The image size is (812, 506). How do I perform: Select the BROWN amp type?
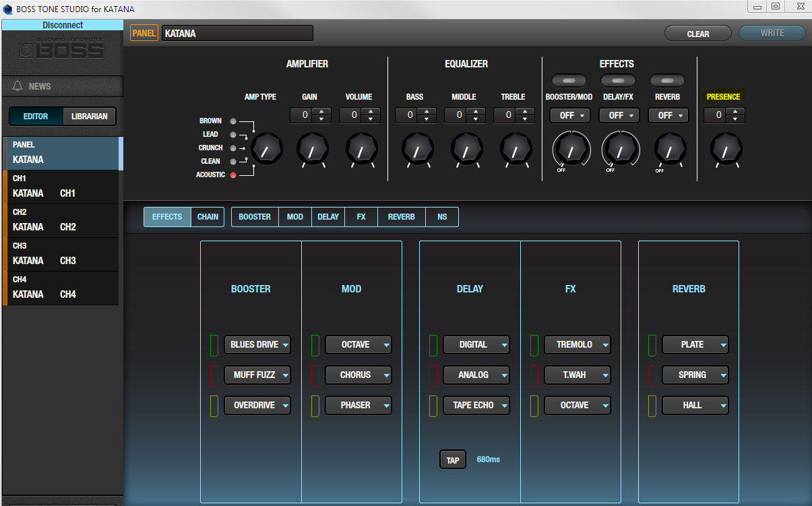[x=233, y=121]
